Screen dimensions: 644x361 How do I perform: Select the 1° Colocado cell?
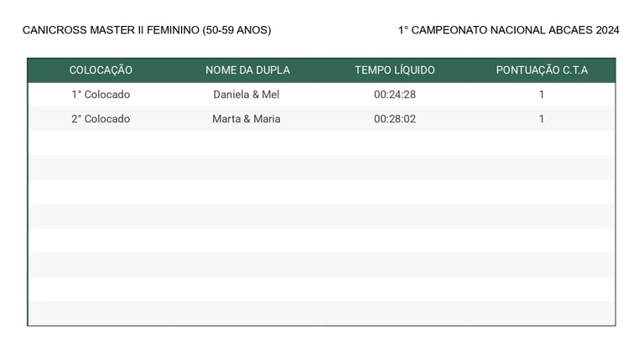(101, 95)
